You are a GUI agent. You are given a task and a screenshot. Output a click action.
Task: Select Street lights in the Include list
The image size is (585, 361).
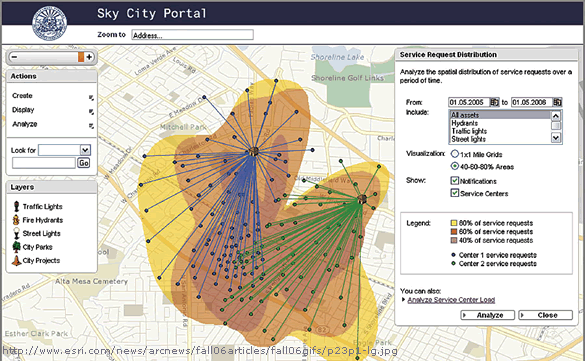click(500, 139)
